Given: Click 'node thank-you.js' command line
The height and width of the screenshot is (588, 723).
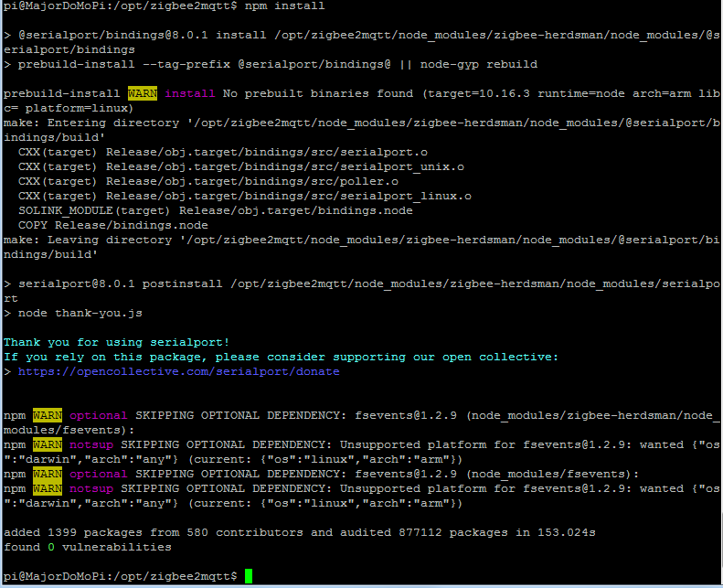Looking at the screenshot, I should point(73,313).
